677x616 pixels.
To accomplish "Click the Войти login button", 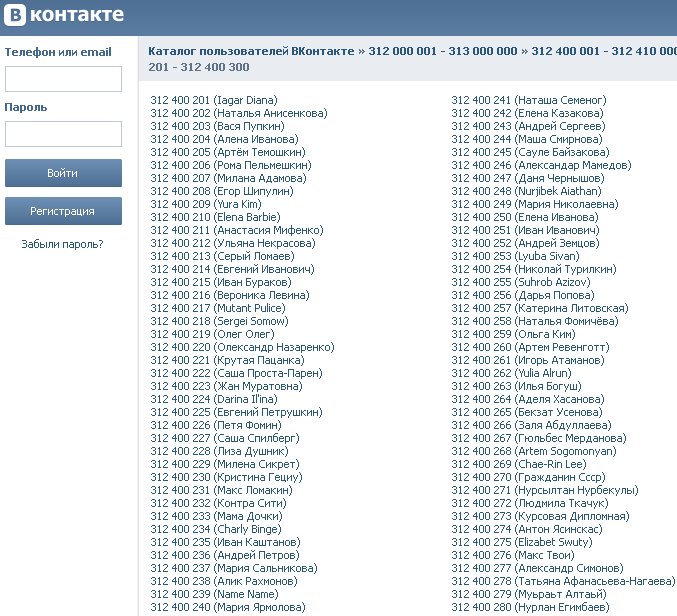I will [63, 173].
